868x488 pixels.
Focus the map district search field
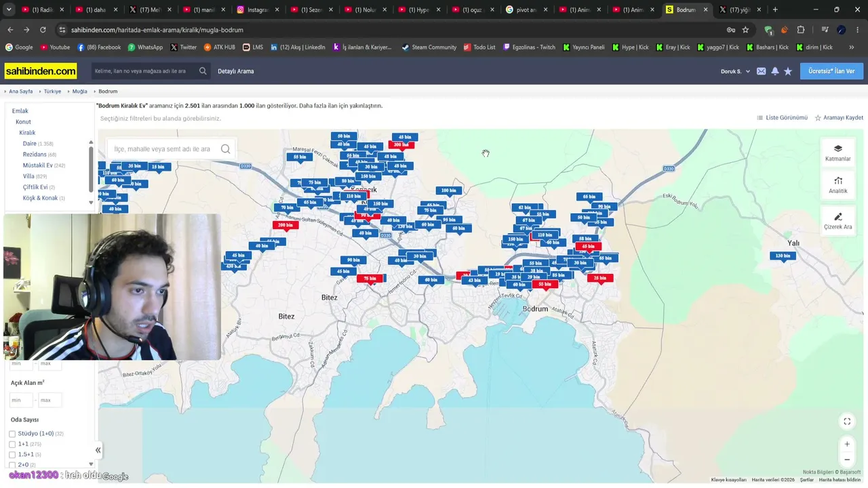(163, 149)
